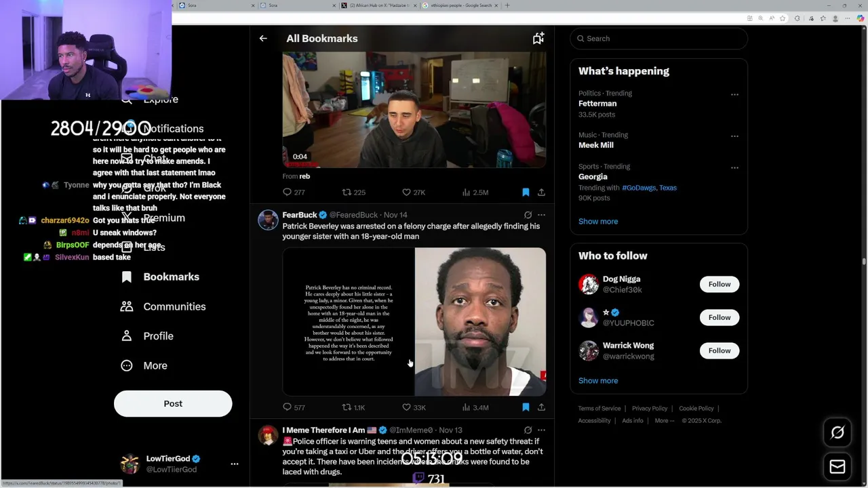868x488 pixels.
Task: Click the @FearedBuck handle
Action: tap(353, 215)
